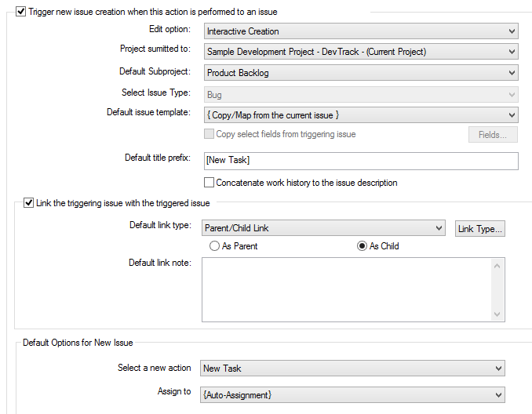
Task: Select the As Child radio button
Action: [x=362, y=246]
